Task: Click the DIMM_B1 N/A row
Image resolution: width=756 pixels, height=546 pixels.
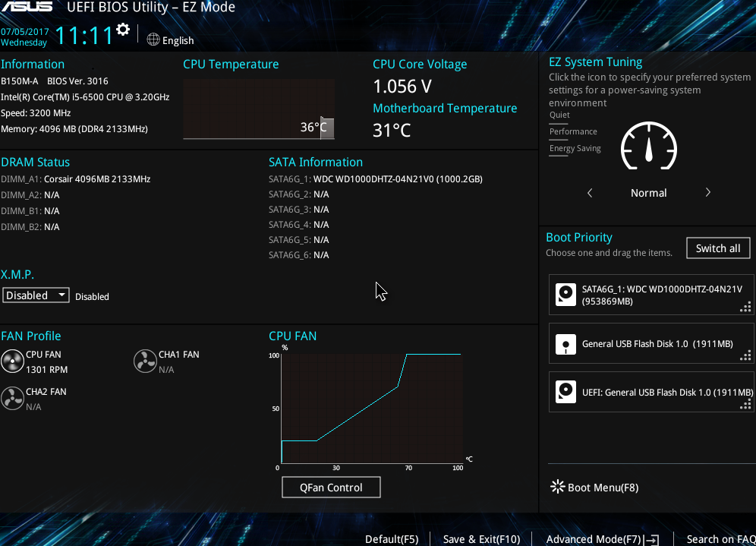Action: [30, 211]
